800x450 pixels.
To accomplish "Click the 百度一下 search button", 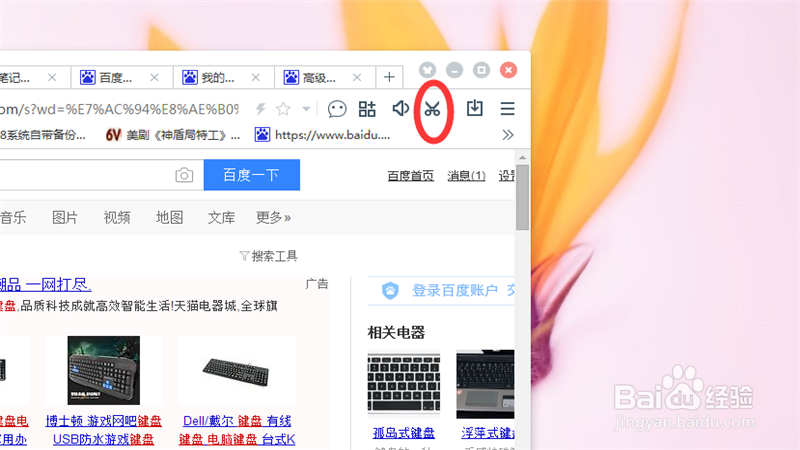I will 252,175.
